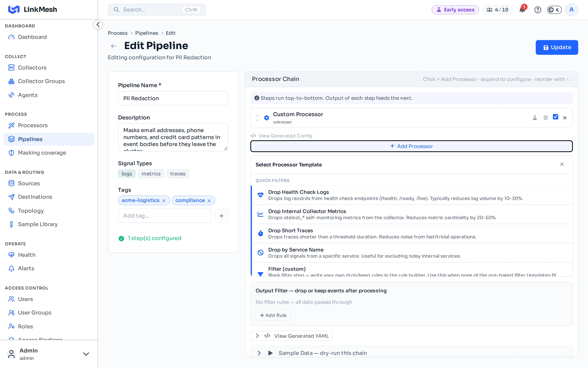This screenshot has width=588, height=368.
Task: Close the Select Processor Template panel
Action: [562, 164]
